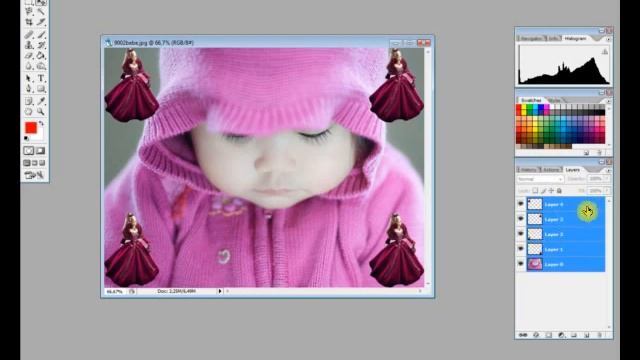This screenshot has height=360, width=640.
Task: Toggle lock transparent pixels
Action: pos(535,191)
